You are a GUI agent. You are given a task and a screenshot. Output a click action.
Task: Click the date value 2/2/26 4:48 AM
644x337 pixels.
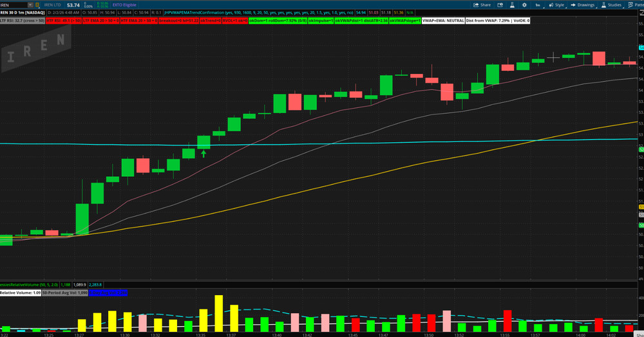tap(63, 13)
